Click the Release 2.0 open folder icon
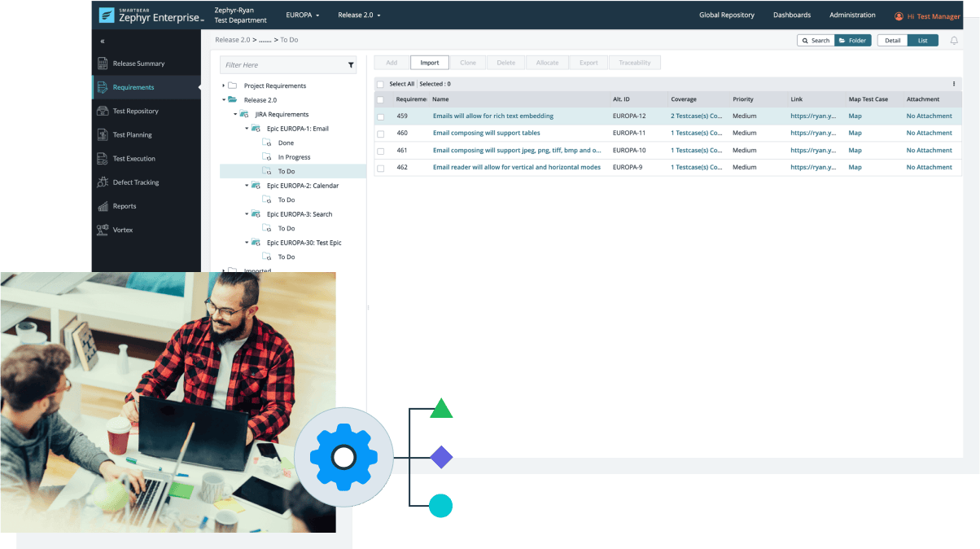 click(x=233, y=100)
